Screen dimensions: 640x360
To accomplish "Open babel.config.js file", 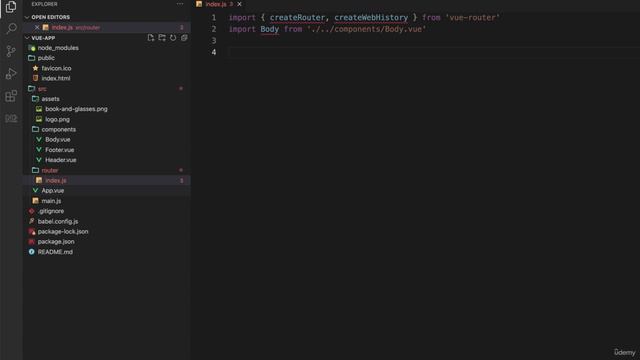I will [x=58, y=221].
